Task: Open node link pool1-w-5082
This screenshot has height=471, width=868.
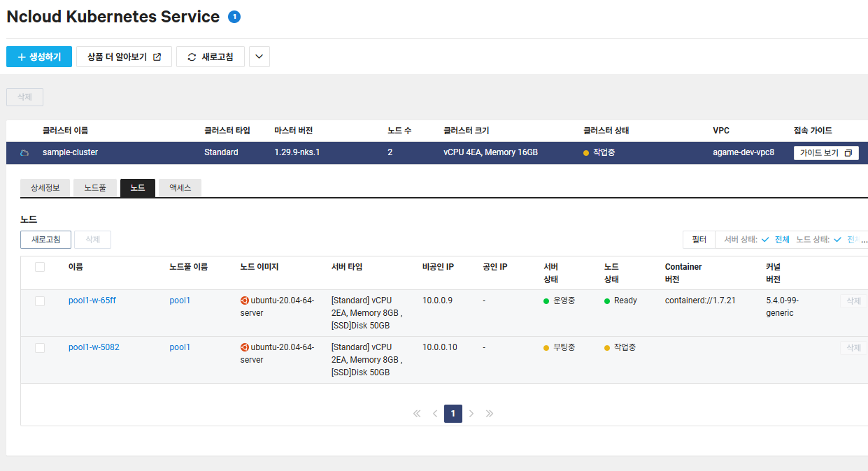Action: (94, 347)
